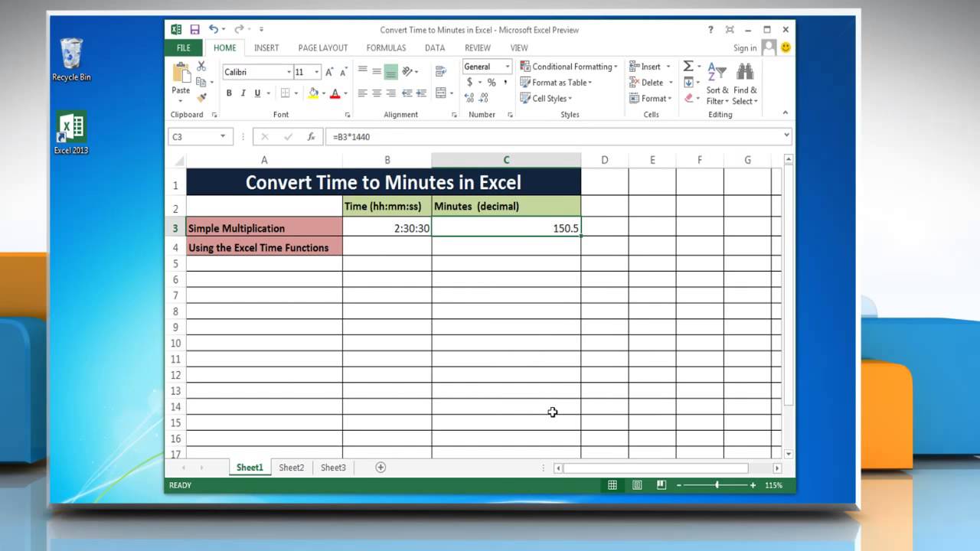Open the Font dialog launcher
The height and width of the screenshot is (551, 980).
coord(346,115)
